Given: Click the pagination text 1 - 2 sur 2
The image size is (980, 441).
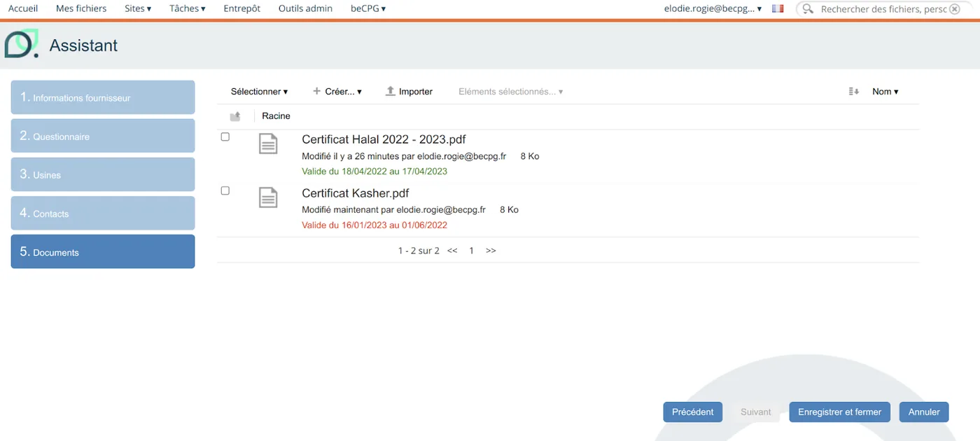Looking at the screenshot, I should 419,251.
